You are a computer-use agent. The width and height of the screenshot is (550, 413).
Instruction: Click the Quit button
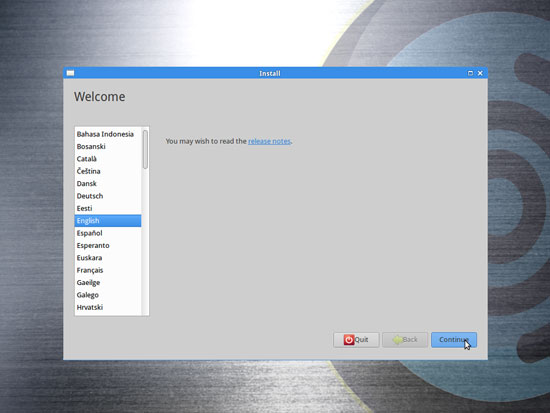coord(356,340)
